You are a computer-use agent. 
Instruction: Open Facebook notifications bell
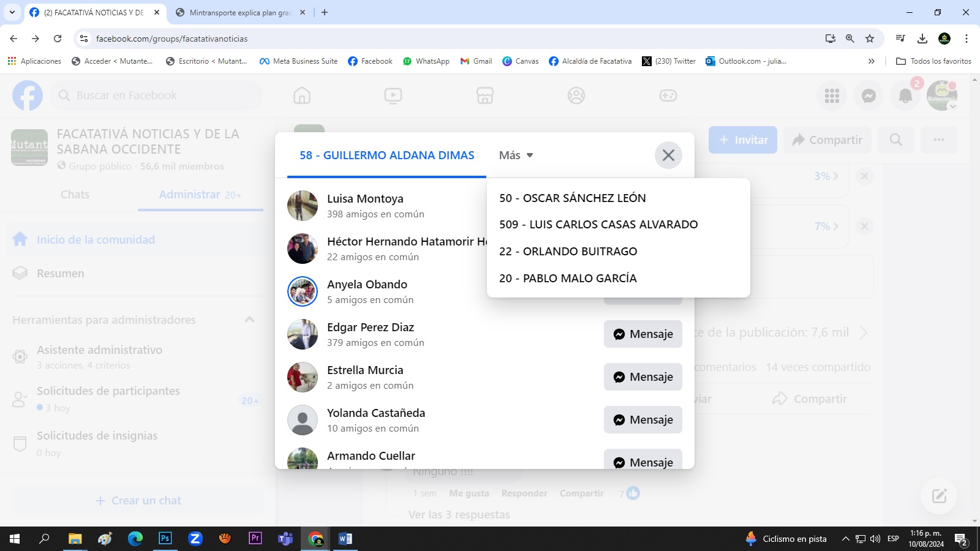click(x=905, y=96)
